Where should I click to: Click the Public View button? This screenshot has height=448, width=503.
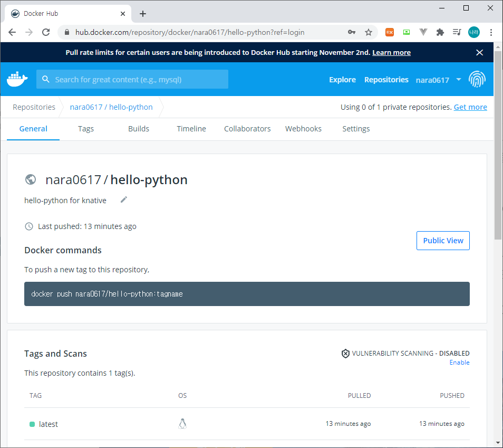point(443,241)
